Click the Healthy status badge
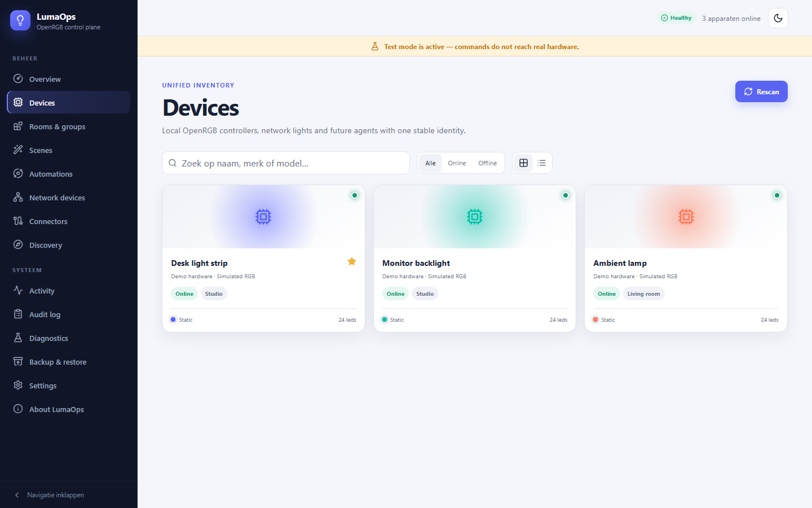 tap(676, 18)
